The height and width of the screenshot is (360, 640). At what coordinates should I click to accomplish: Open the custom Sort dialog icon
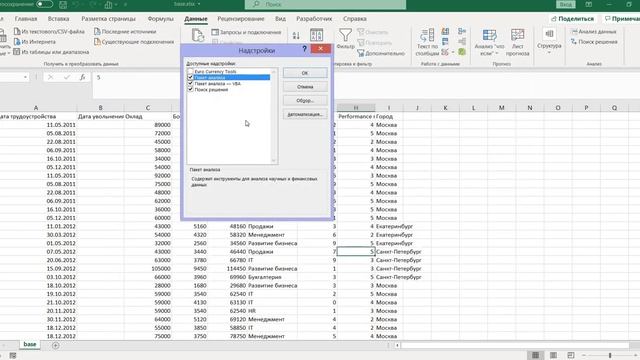coord(316,35)
